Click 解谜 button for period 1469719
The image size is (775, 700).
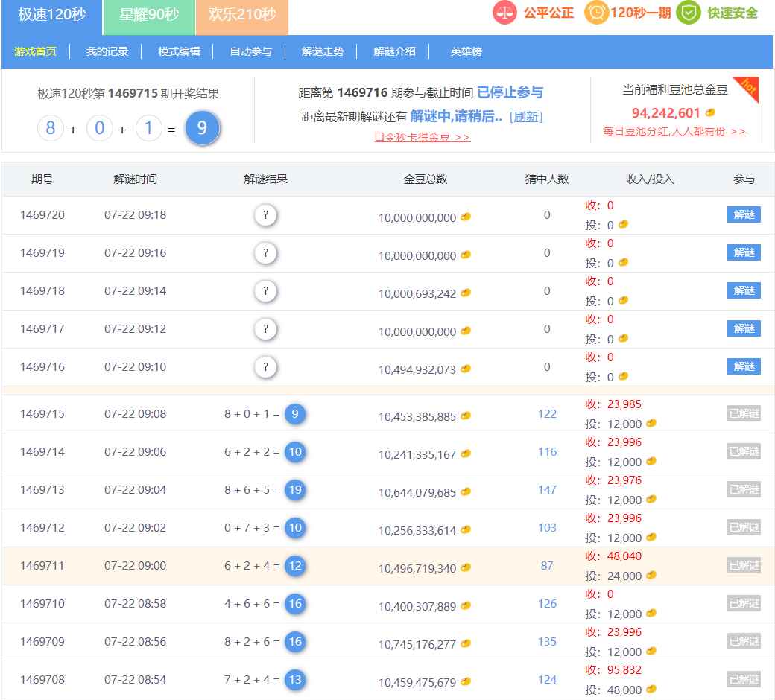pos(744,252)
